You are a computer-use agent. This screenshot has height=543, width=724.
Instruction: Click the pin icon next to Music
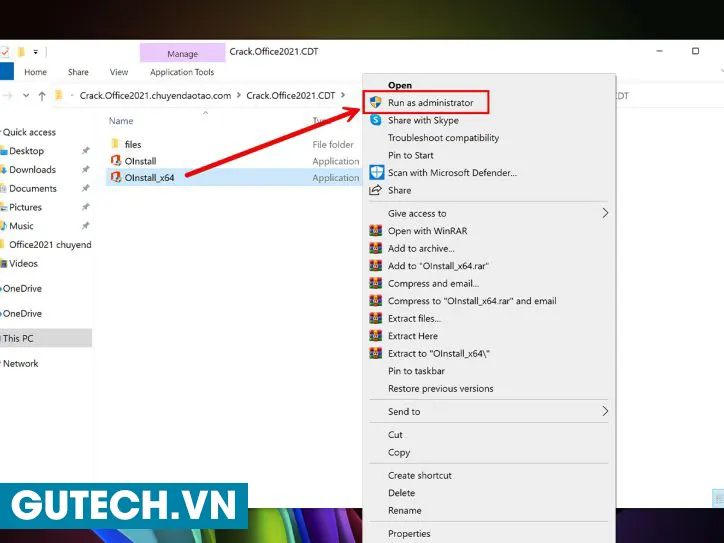click(x=85, y=226)
